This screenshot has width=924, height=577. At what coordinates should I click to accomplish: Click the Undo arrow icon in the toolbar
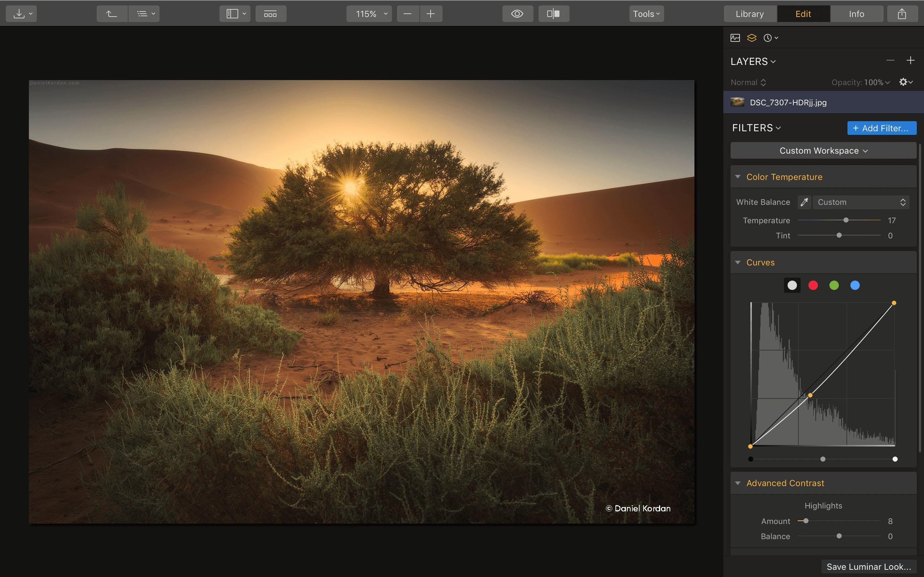pyautogui.click(x=112, y=13)
